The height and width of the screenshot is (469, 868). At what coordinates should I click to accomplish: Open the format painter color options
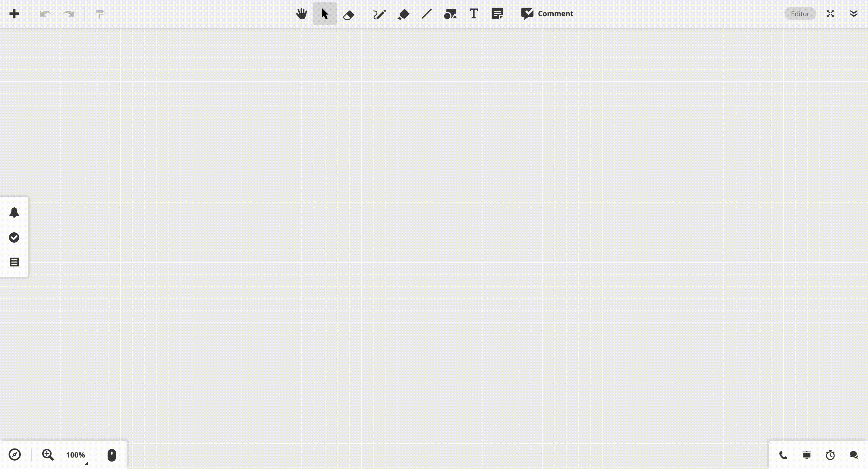(x=99, y=14)
